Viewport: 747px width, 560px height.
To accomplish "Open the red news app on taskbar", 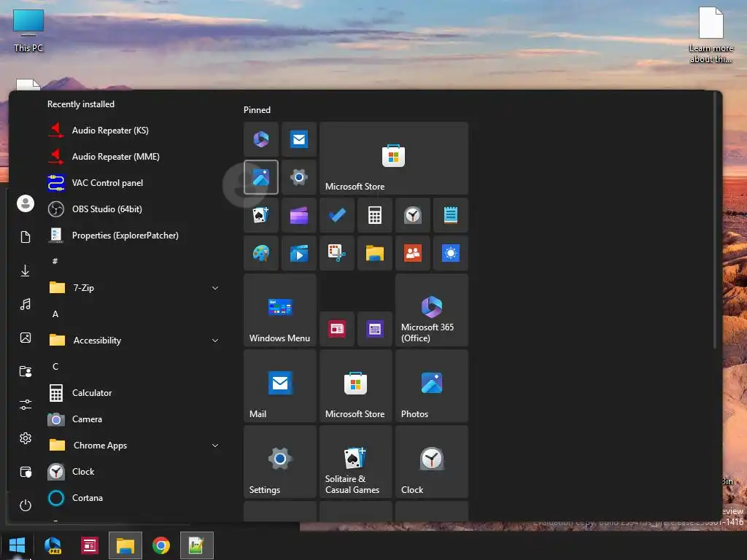I will [x=89, y=545].
